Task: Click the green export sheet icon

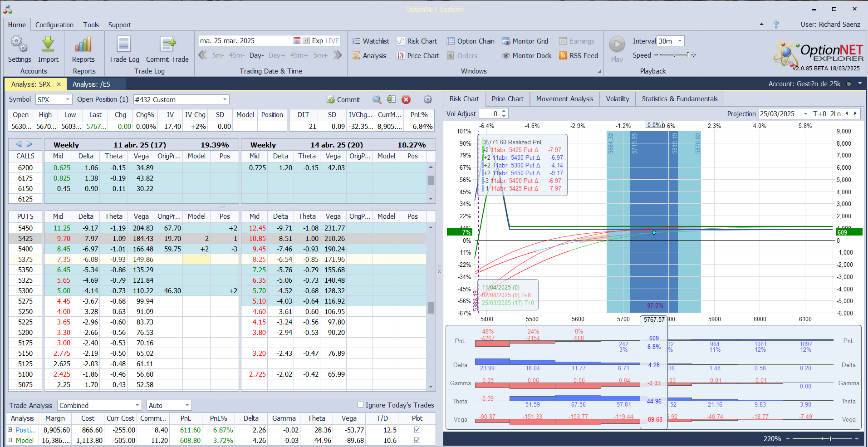Action: point(391,99)
